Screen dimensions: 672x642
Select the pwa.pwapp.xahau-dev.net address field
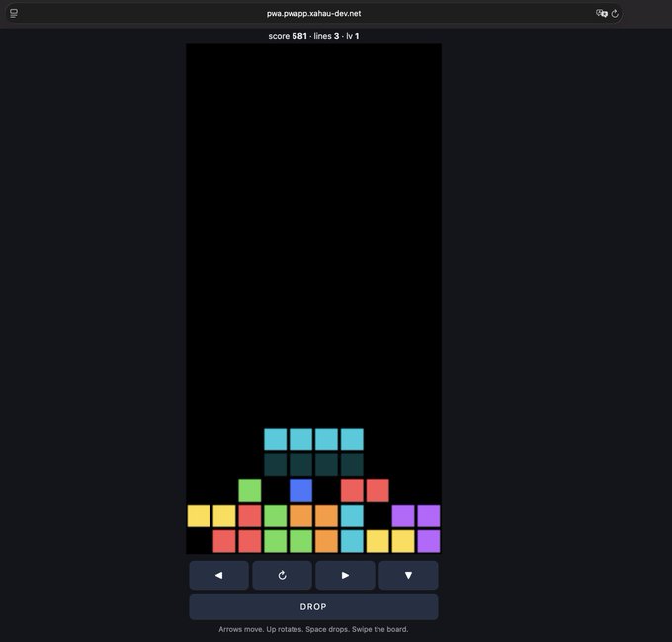point(313,13)
